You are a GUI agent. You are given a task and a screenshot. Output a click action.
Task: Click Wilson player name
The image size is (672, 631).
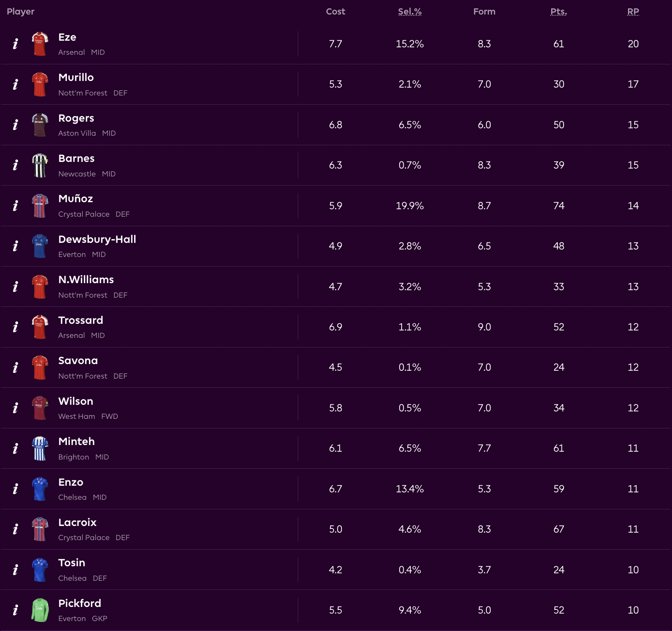click(76, 401)
